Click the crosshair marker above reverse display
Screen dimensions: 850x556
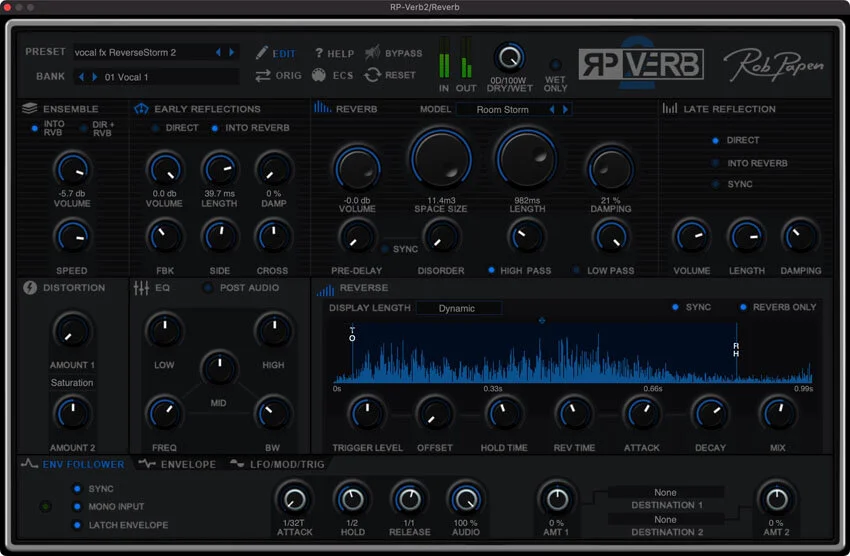542,320
